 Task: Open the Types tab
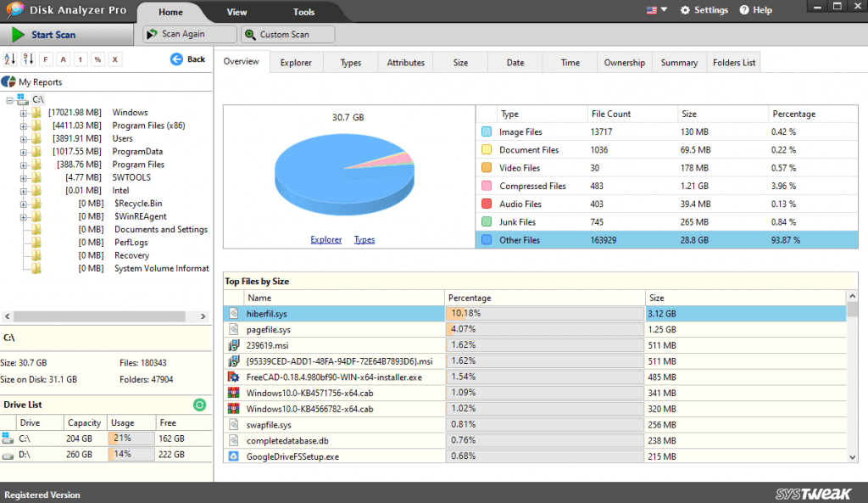click(x=350, y=63)
